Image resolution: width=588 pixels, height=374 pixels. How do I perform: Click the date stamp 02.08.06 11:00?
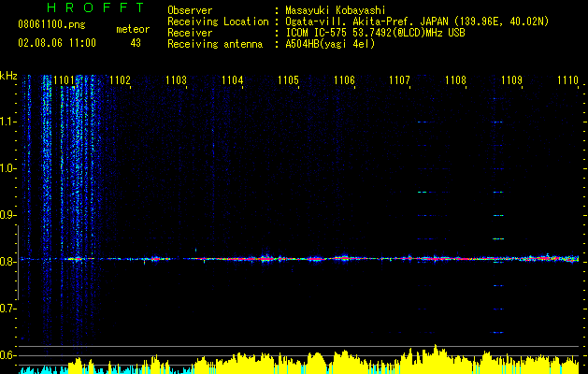coord(57,43)
